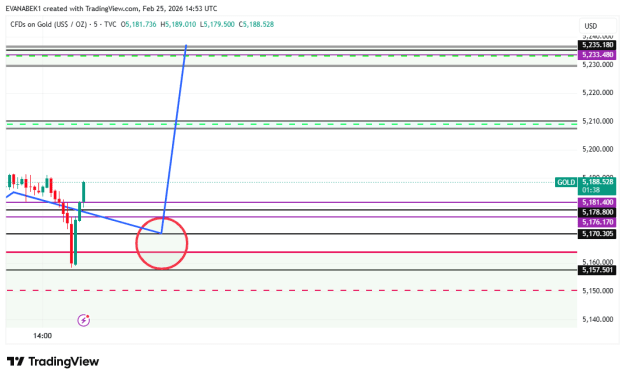Click the 5,220.000 price scale label
Image resolution: width=625 pixels, height=379 pixels.
pos(597,92)
